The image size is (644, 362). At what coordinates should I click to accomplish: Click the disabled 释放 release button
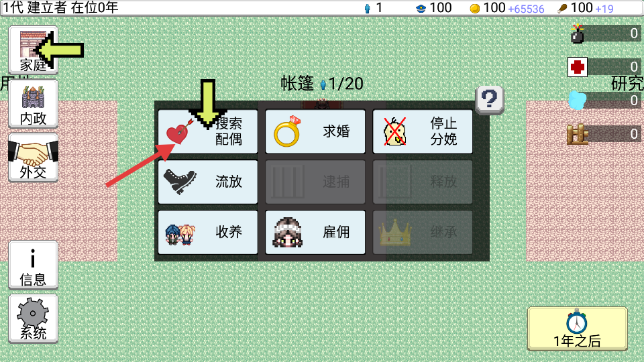pos(423,182)
